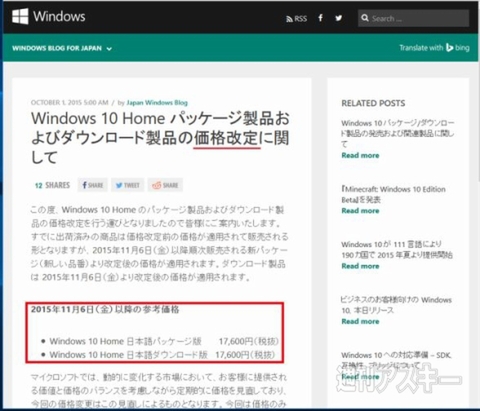Click Read more under the Minecraft post
The width and height of the screenshot is (480, 411).
click(360, 211)
